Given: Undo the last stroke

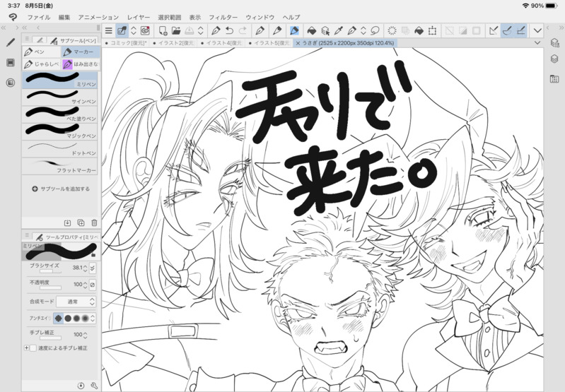Looking at the screenshot, I should pyautogui.click(x=229, y=31).
